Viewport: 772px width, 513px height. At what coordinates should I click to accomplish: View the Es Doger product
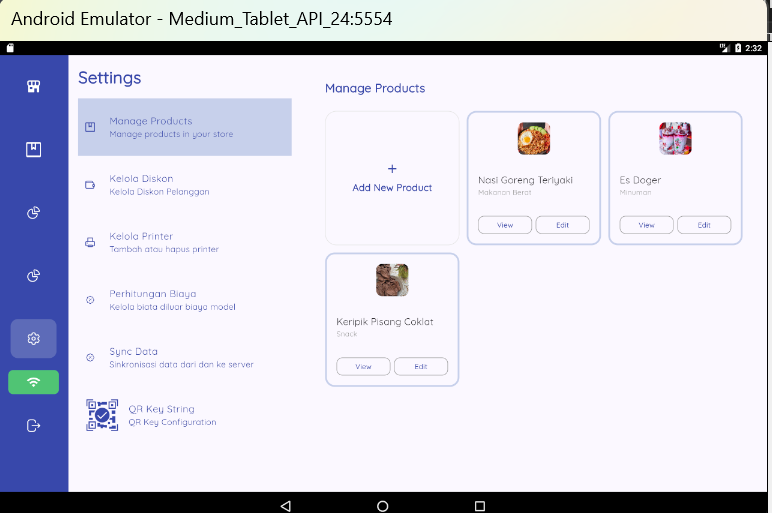pos(646,225)
